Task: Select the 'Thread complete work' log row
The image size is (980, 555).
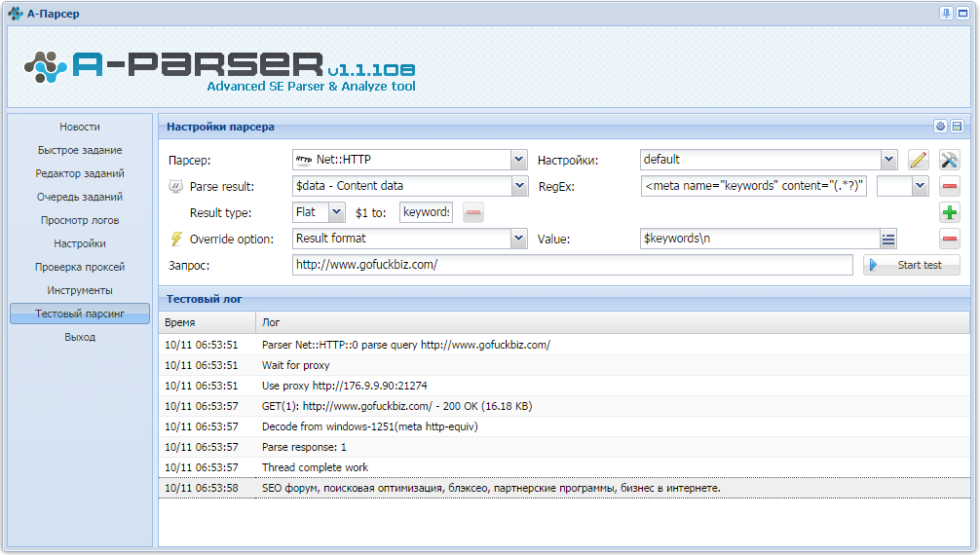Action: [564, 467]
